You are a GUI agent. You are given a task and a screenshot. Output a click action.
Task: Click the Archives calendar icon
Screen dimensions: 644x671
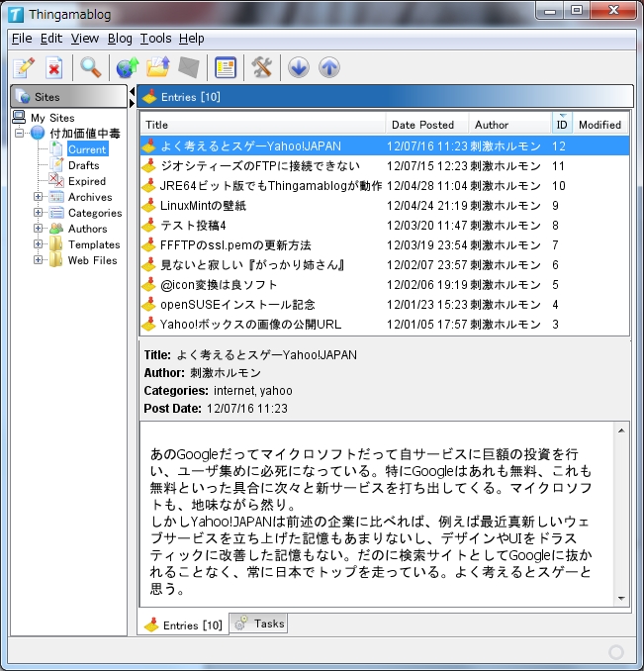pos(56,197)
